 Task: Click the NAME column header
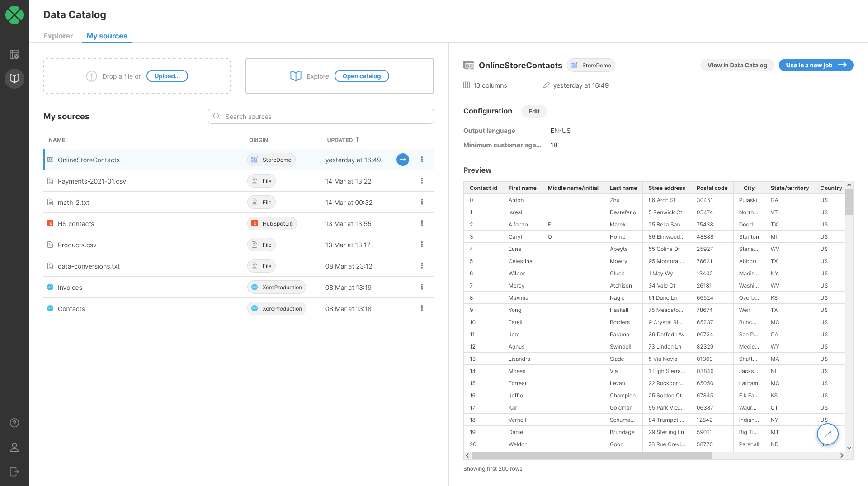[57, 140]
